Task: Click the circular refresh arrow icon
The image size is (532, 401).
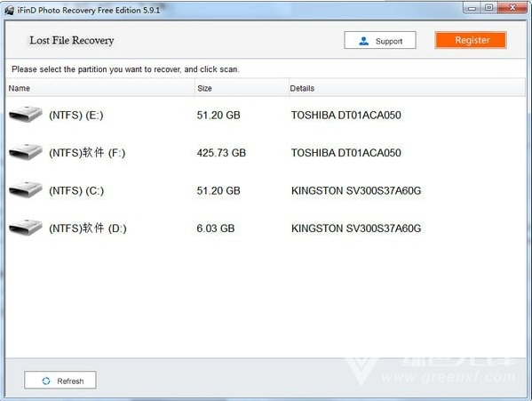Action: coord(46,381)
